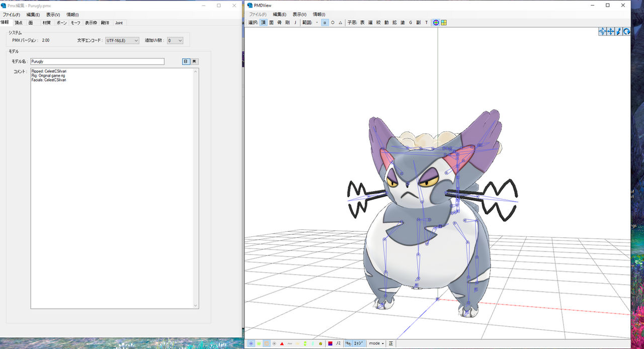This screenshot has width=644, height=349.
Task: Choose the square box range selector
Action: [325, 23]
